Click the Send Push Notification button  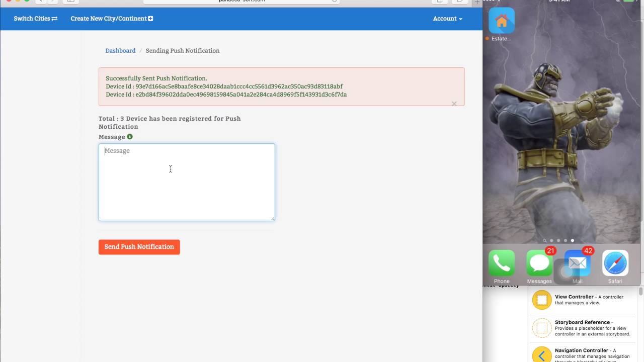pos(139,247)
